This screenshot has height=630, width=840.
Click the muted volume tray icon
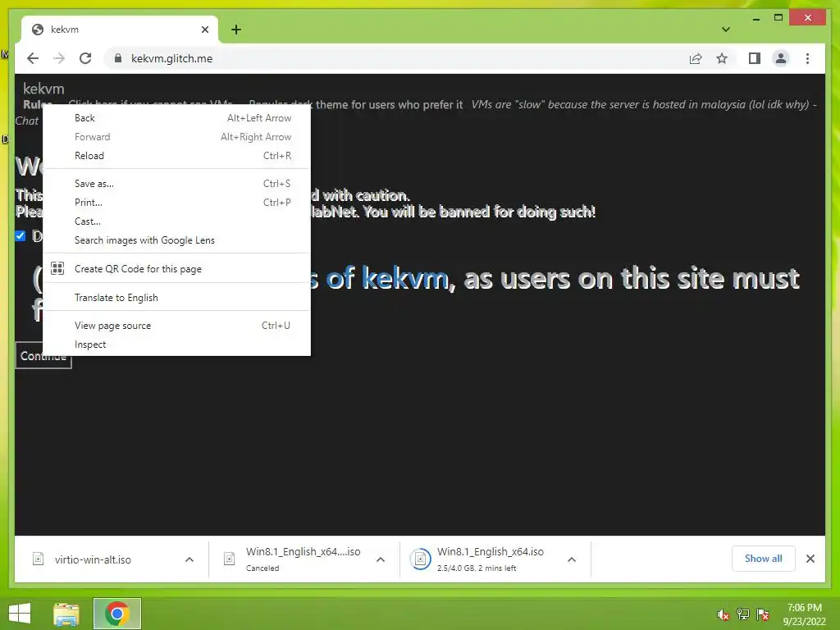coord(724,614)
